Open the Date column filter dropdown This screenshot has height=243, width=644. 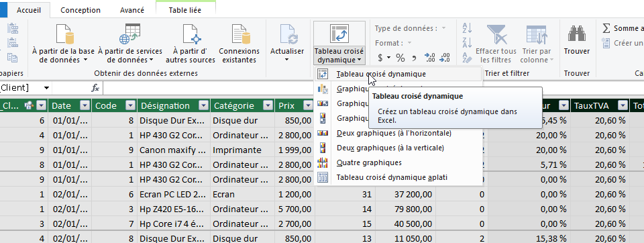(85, 105)
